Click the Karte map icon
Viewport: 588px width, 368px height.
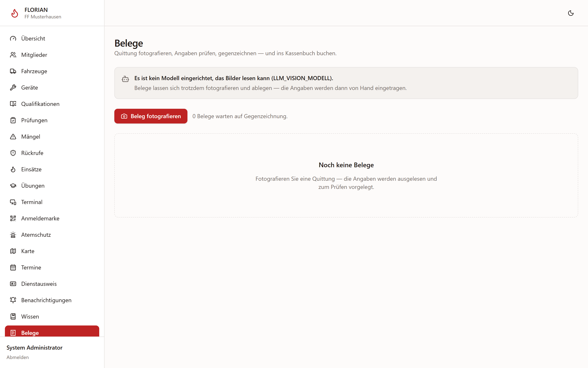coord(13,251)
